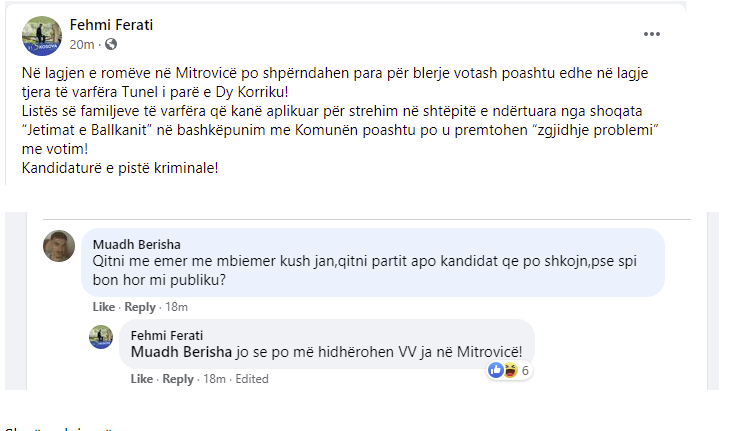Image resolution: width=754 pixels, height=431 pixels.
Task: Reply to Fehmi Ferati's comment
Action: 178,379
